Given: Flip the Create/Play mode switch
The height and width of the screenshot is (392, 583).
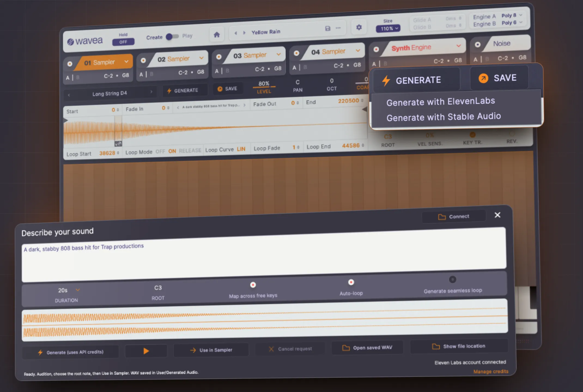Looking at the screenshot, I should (x=172, y=36).
